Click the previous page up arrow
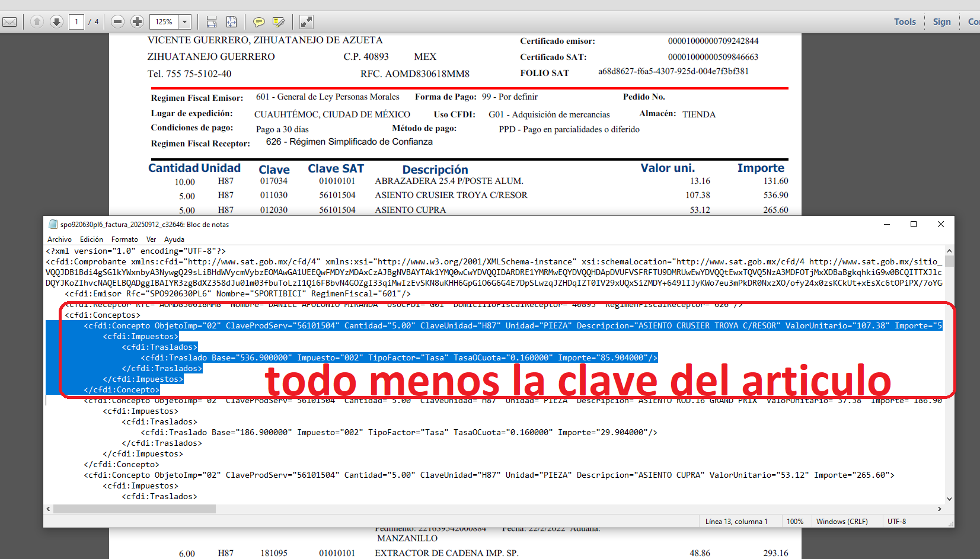Image resolution: width=980 pixels, height=559 pixels. pyautogui.click(x=37, y=22)
